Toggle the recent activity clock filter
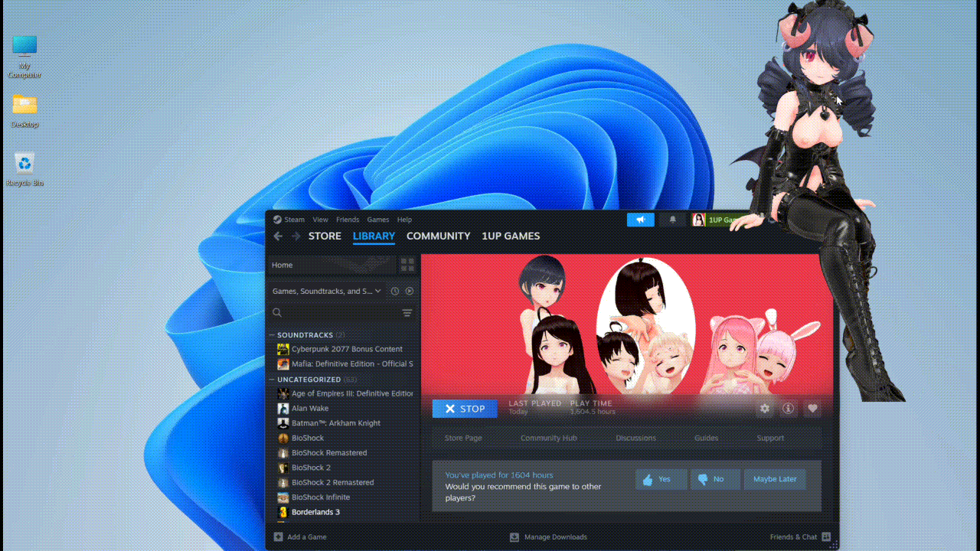Screen dimensions: 980x551 click(395, 292)
